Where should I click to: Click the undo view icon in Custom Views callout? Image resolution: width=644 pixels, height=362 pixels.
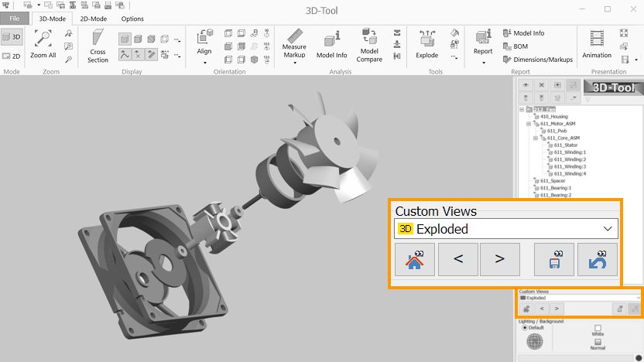pyautogui.click(x=598, y=259)
